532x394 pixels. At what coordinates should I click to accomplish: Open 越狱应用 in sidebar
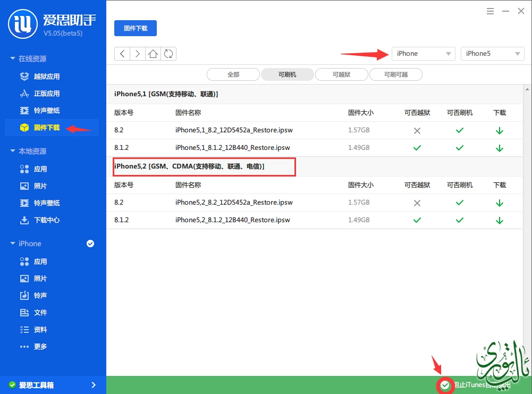click(47, 77)
